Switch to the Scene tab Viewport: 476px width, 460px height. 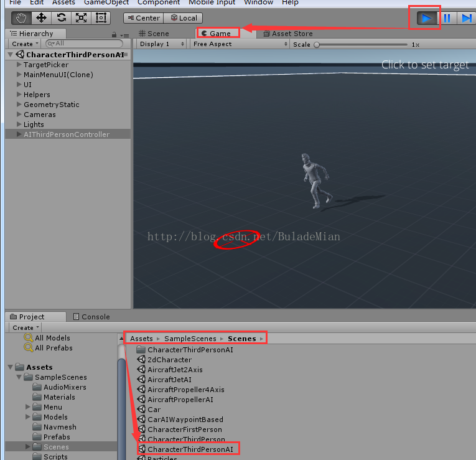[154, 34]
